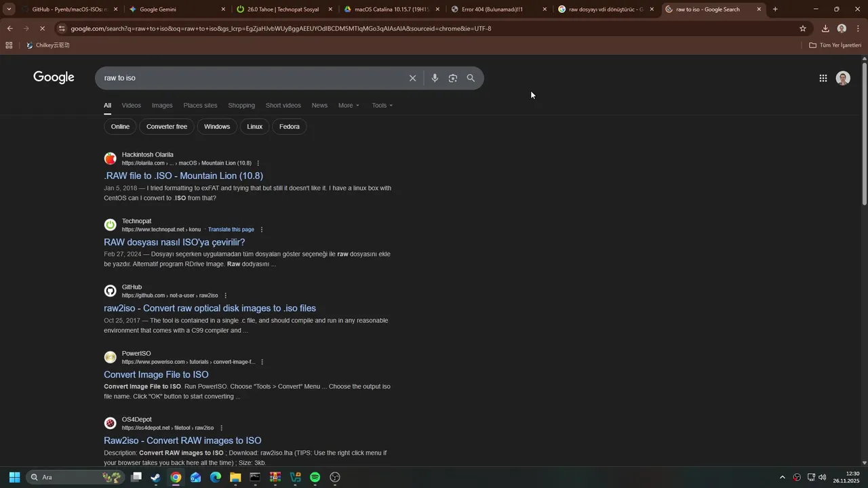Screen dimensions: 868x488
Task: Apply the Fedora suggestion chip
Action: click(x=290, y=127)
